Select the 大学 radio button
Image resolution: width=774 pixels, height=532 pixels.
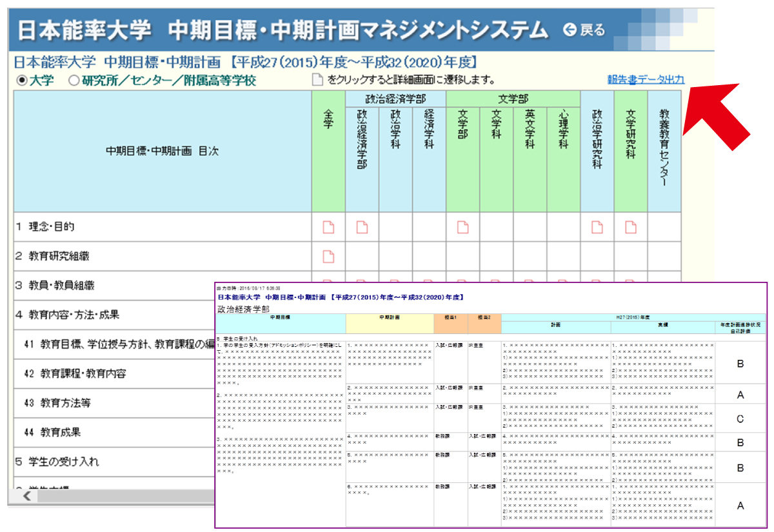(x=21, y=81)
